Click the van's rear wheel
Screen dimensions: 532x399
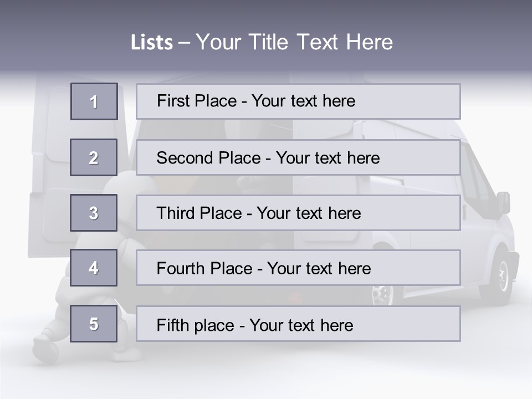tap(382, 294)
